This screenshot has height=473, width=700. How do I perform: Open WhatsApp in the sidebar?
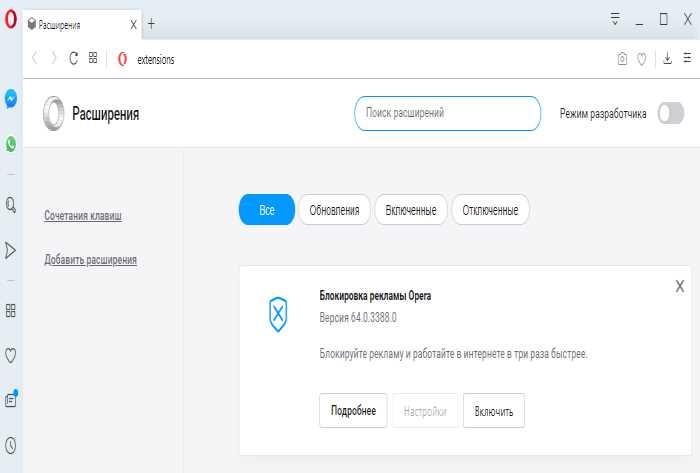pos(11,144)
